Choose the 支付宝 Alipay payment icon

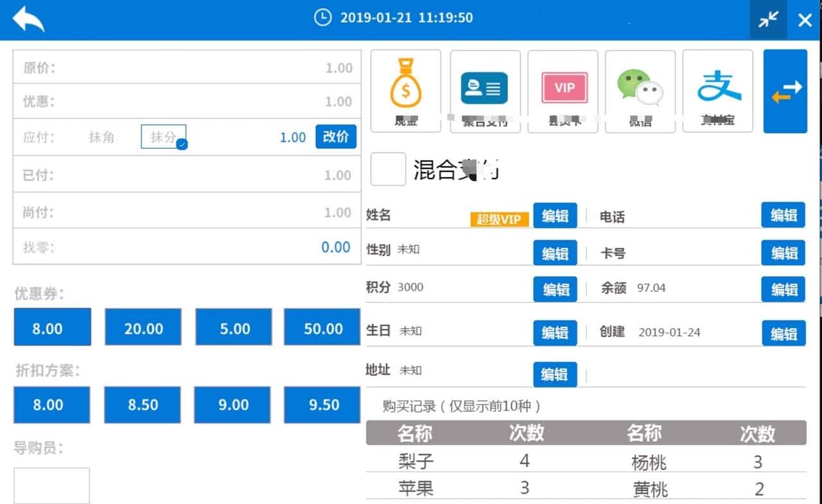[x=717, y=90]
